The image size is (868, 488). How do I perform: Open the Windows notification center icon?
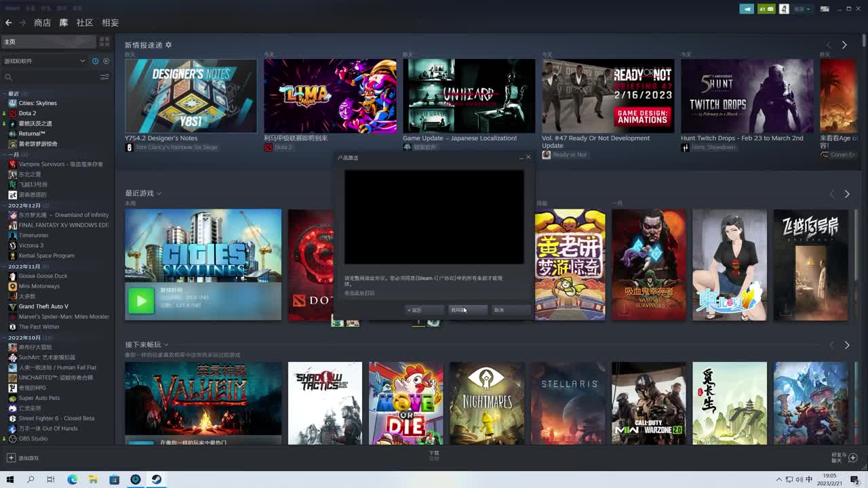pyautogui.click(x=855, y=480)
